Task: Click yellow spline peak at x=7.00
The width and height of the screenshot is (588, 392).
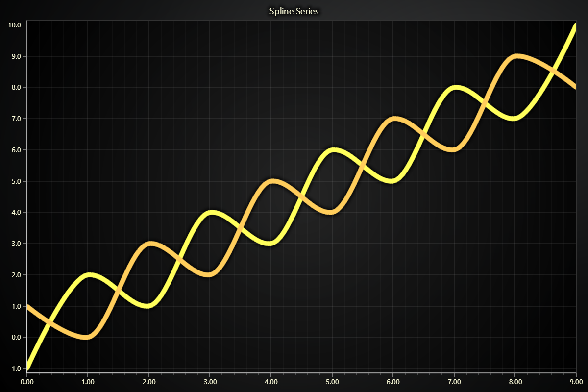Action: pyautogui.click(x=455, y=87)
